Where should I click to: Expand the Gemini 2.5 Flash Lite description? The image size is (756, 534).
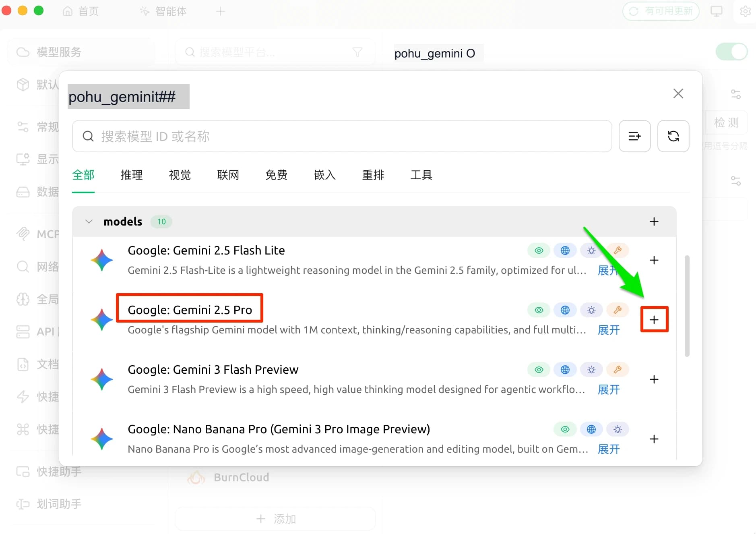point(609,270)
